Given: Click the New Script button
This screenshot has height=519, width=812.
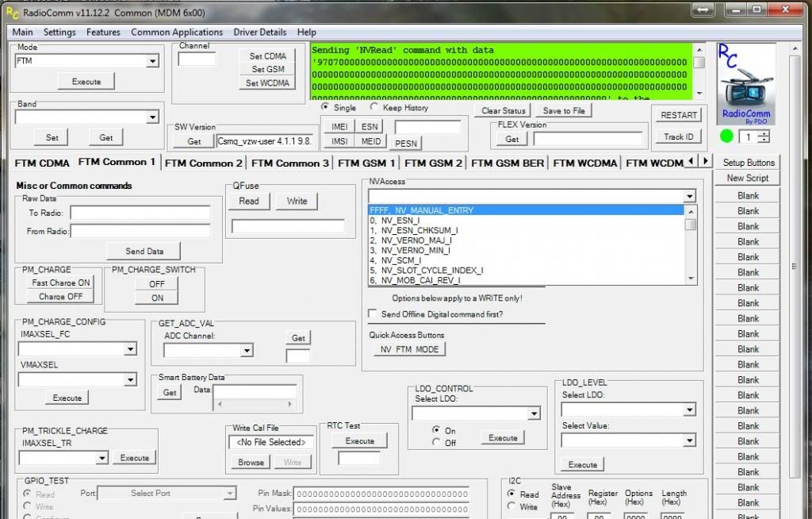Looking at the screenshot, I should pyautogui.click(x=747, y=178).
